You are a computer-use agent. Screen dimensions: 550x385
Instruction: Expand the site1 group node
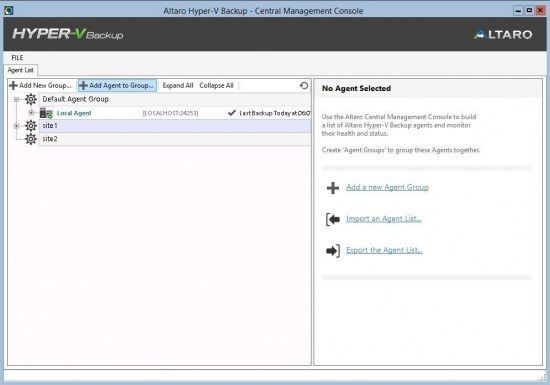click(16, 126)
